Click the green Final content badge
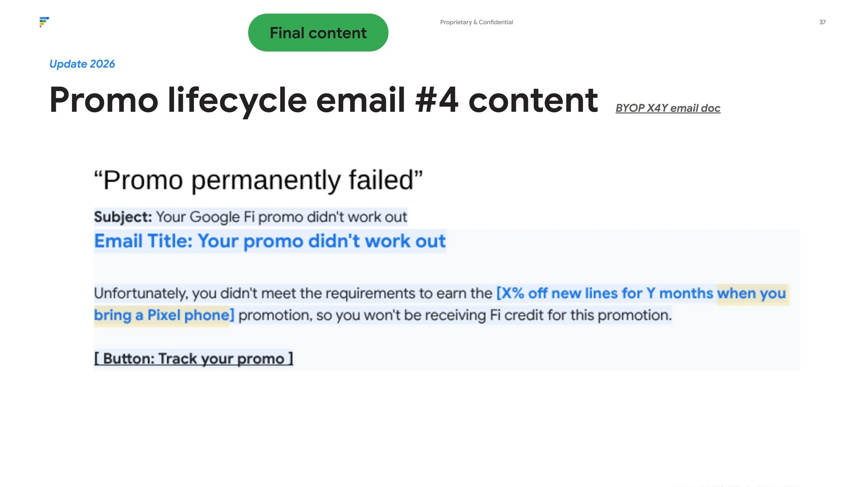Viewport: 868px width, 487px height. 318,33
